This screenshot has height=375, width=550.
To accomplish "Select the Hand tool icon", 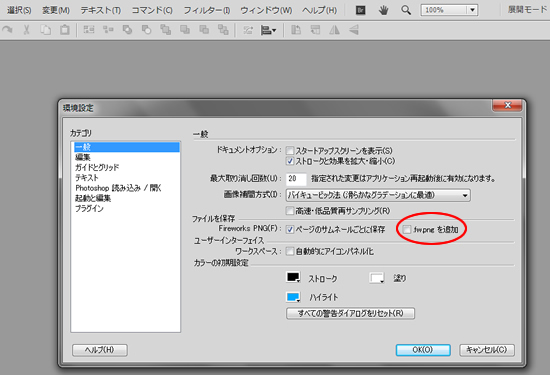I will click(x=383, y=10).
